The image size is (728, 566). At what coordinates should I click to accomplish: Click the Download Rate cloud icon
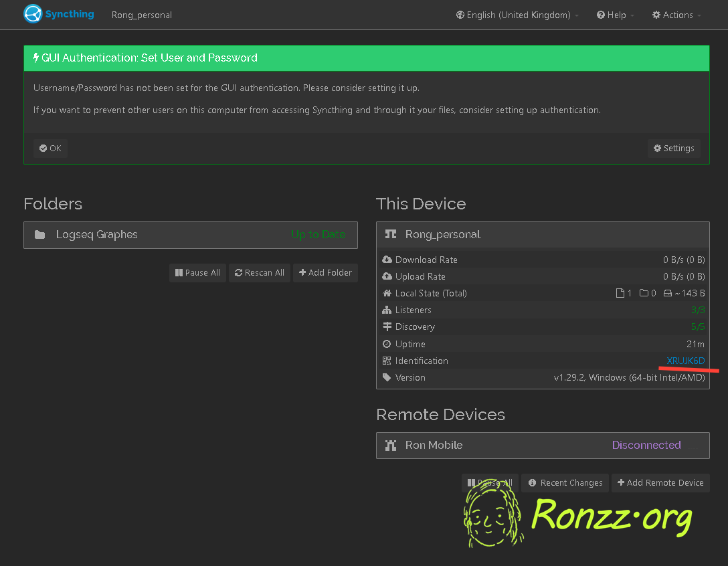(x=387, y=260)
